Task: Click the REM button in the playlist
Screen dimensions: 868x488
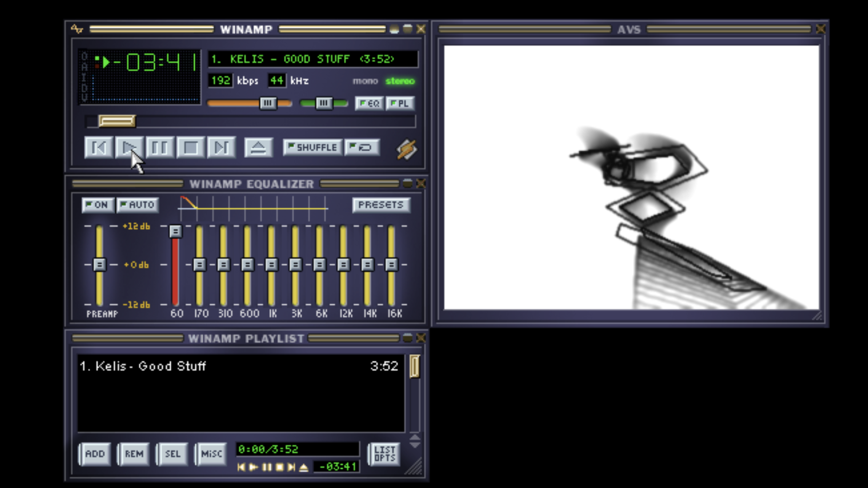Action: (x=134, y=454)
